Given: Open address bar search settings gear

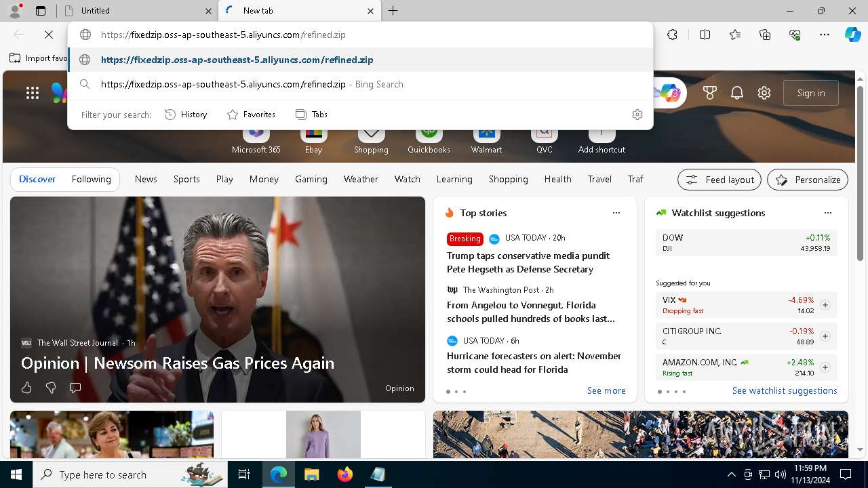Looking at the screenshot, I should pyautogui.click(x=637, y=115).
